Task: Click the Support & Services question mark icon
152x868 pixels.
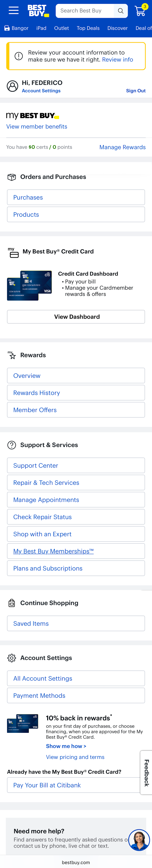Action: [12, 445]
